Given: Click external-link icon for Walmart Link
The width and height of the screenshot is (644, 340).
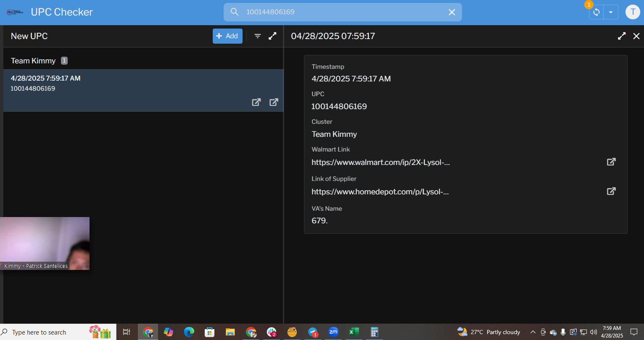Looking at the screenshot, I should pyautogui.click(x=611, y=162).
